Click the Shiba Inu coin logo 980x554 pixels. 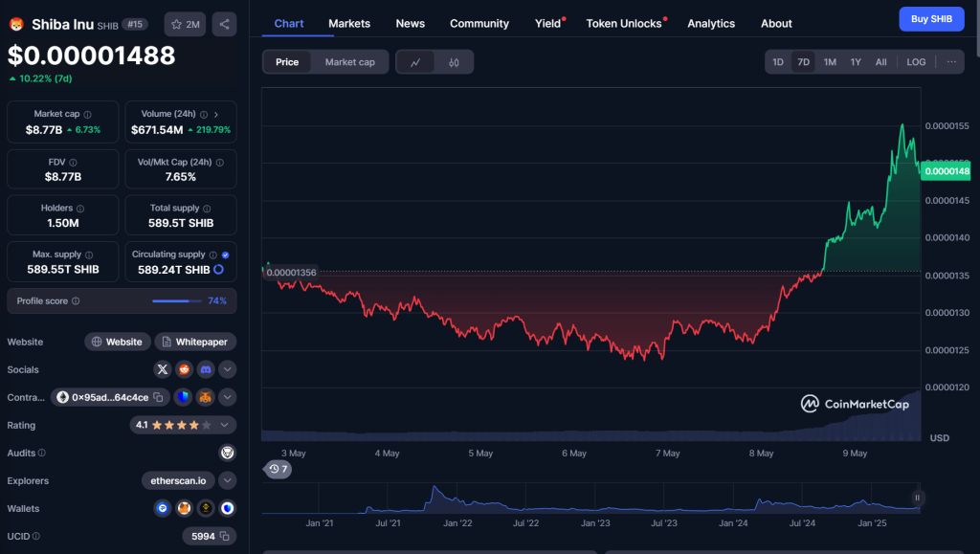[x=16, y=24]
